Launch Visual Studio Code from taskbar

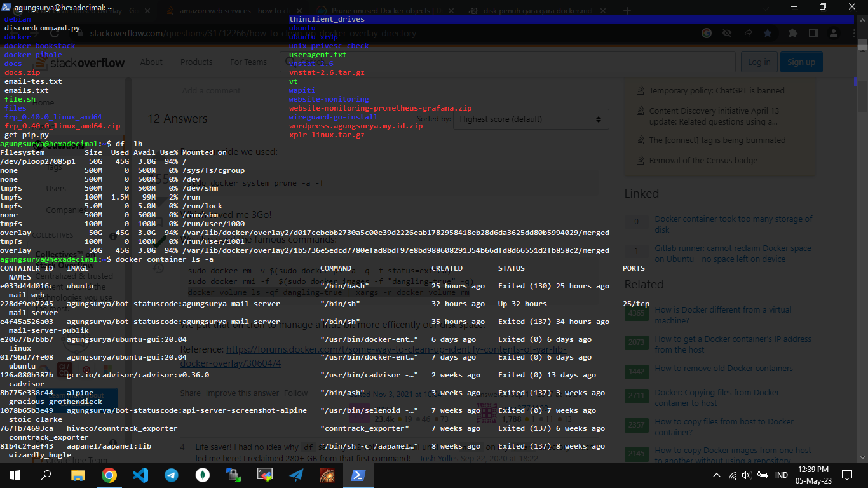140,475
